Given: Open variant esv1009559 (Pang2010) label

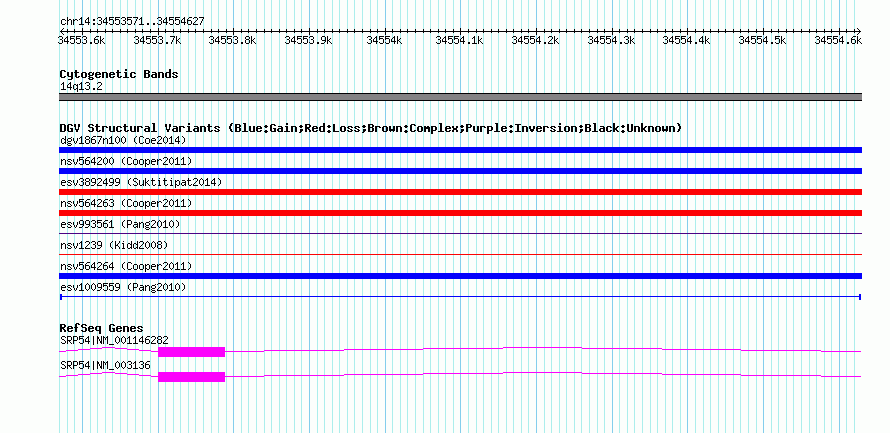Looking at the screenshot, I should click(123, 287).
